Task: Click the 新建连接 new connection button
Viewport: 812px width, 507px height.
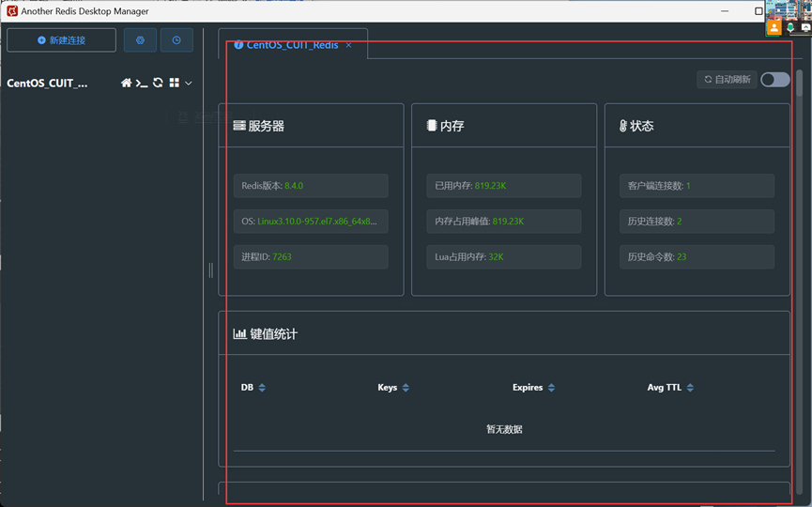Action: tap(62, 40)
